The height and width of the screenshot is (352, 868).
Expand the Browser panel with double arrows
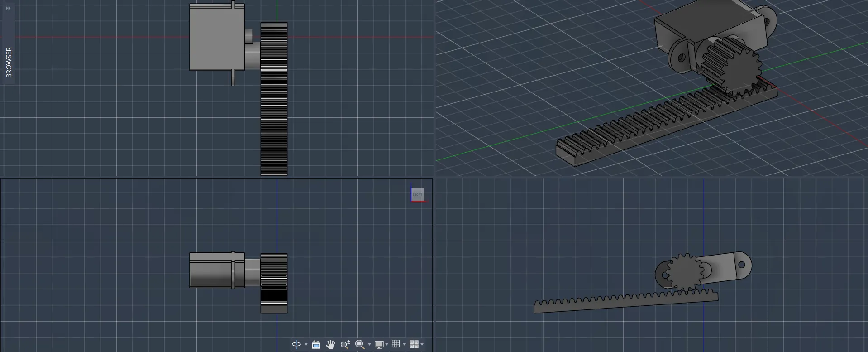[x=8, y=8]
